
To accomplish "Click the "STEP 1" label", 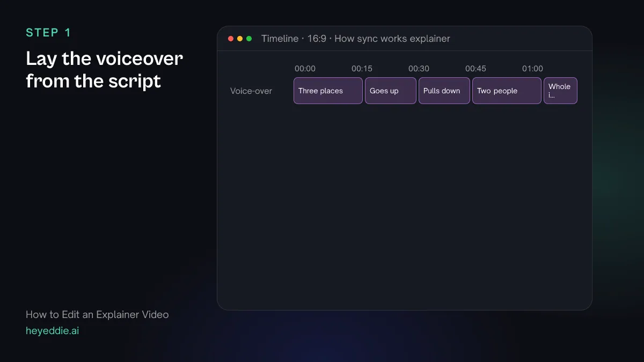I will 48,33.
